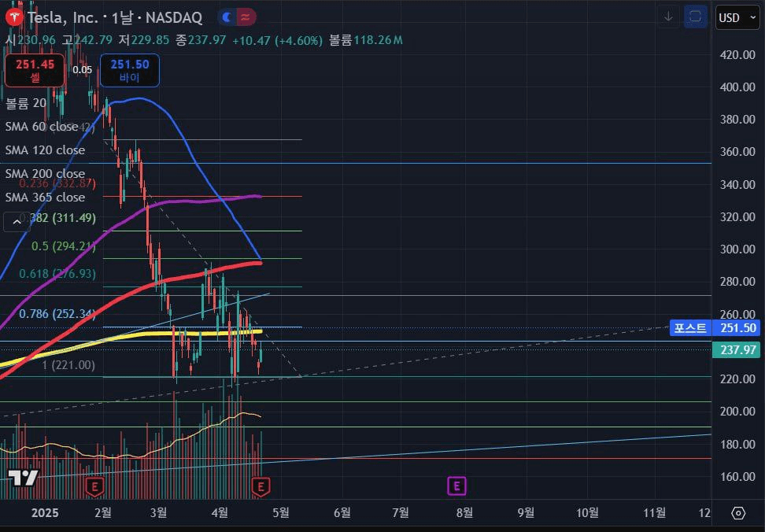Click the NASDAQ exchange label

[x=174, y=17]
